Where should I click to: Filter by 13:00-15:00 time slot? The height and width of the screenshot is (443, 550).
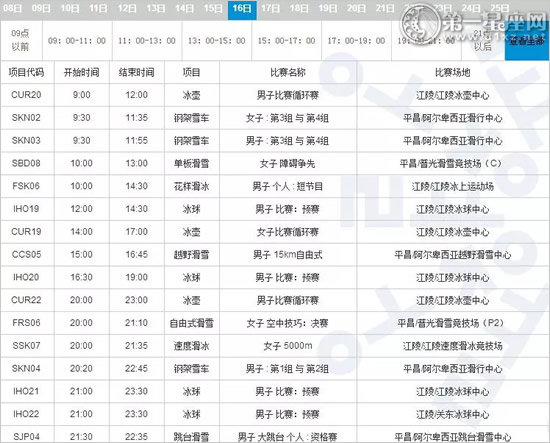coord(217,41)
